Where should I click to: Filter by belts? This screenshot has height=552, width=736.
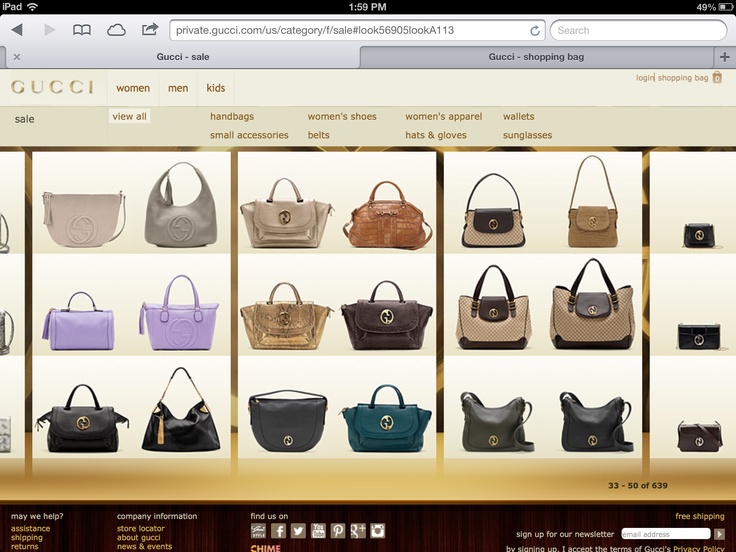point(318,135)
